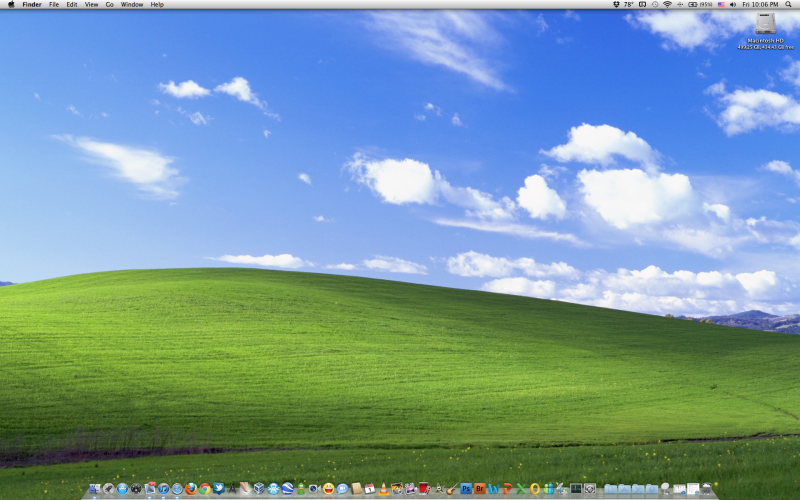This screenshot has height=500, width=800.
Task: Open the Help menu
Action: click(x=157, y=4)
